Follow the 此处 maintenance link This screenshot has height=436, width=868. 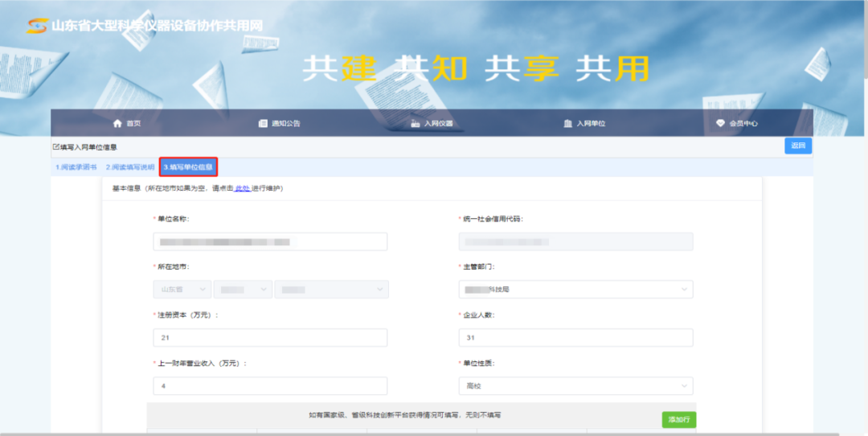pyautogui.click(x=242, y=188)
